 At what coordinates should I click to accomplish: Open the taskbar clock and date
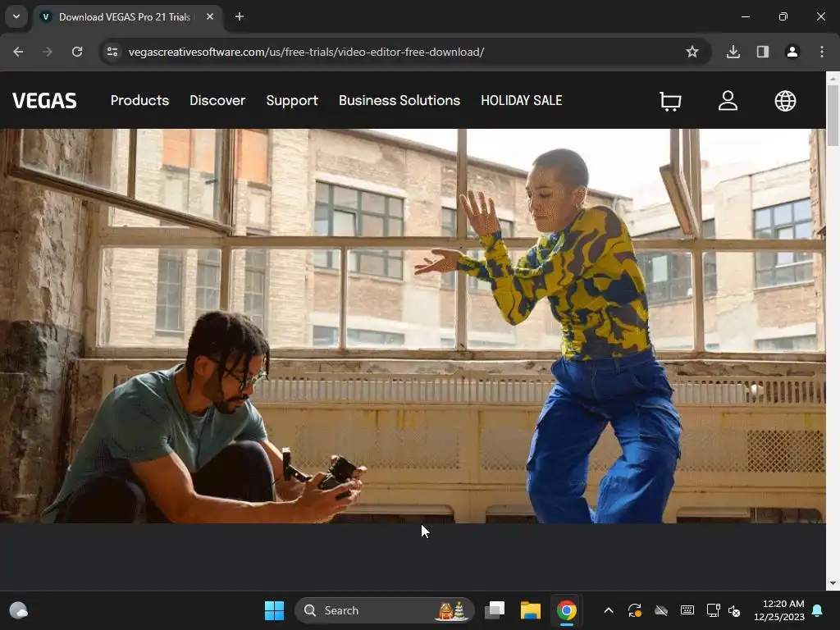coord(779,610)
